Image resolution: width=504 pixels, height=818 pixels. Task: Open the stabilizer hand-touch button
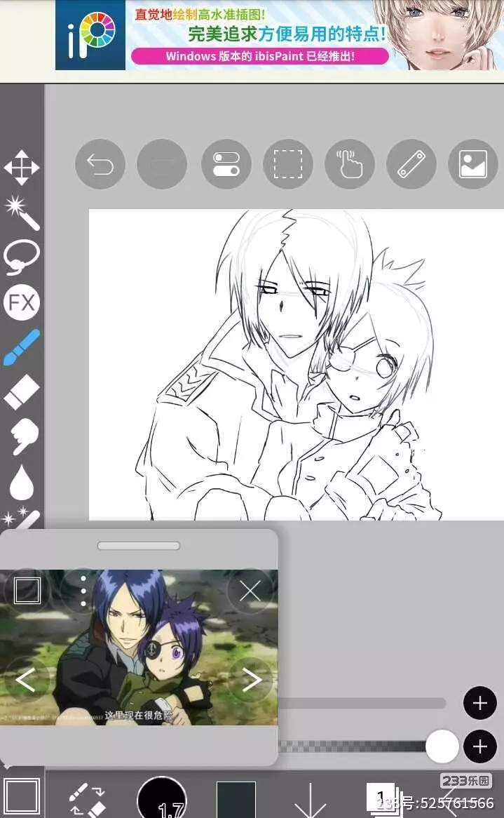tap(349, 164)
